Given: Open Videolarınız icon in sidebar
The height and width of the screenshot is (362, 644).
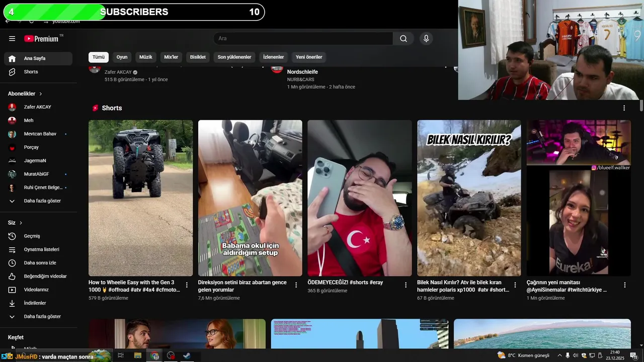Looking at the screenshot, I should point(12,290).
